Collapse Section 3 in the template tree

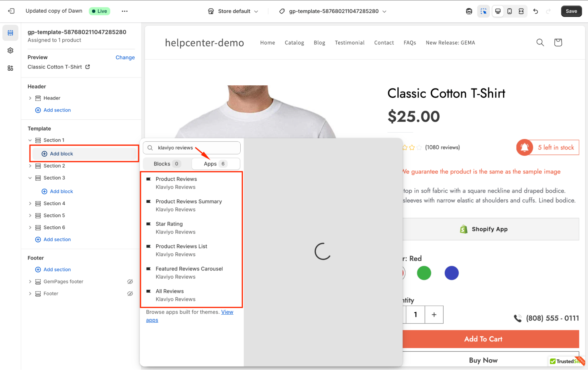click(30, 178)
